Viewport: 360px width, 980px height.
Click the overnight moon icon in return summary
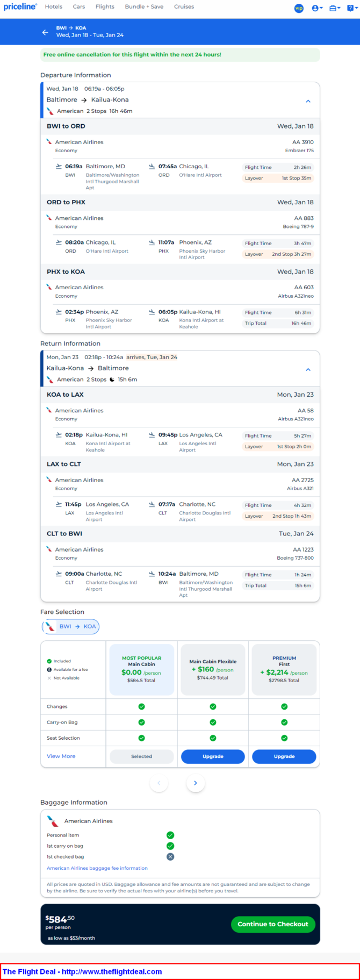[112, 380]
